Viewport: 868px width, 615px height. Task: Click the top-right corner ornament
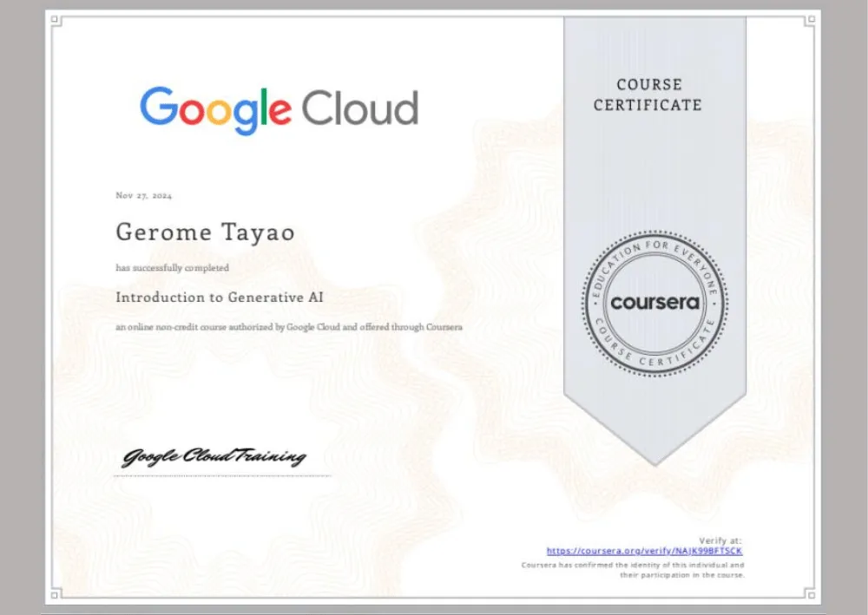pos(809,21)
